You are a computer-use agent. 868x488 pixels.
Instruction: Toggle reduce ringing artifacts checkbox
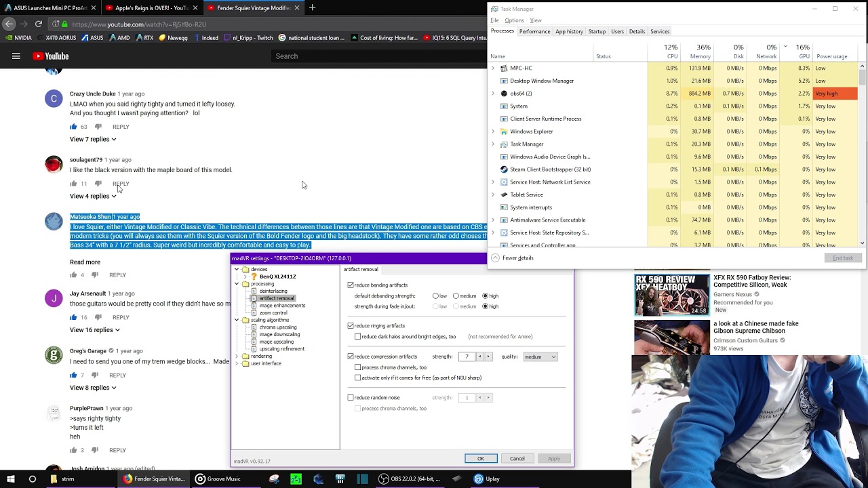coord(351,326)
